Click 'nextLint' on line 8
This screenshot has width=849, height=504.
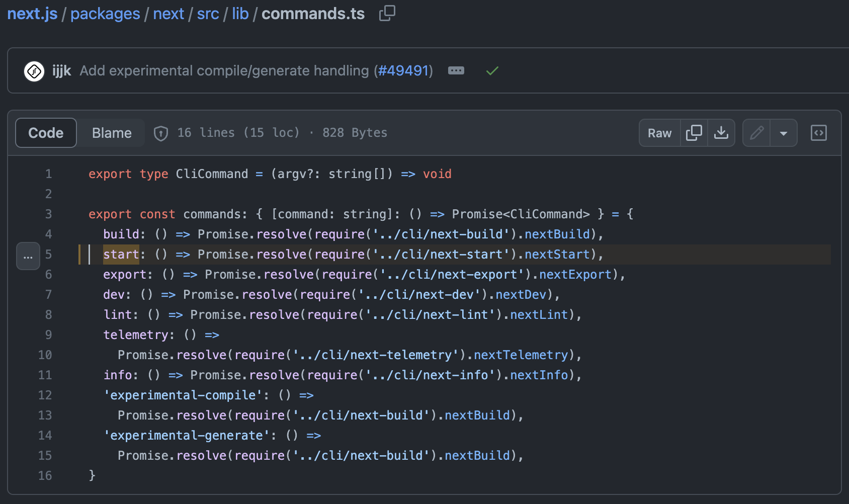point(539,315)
